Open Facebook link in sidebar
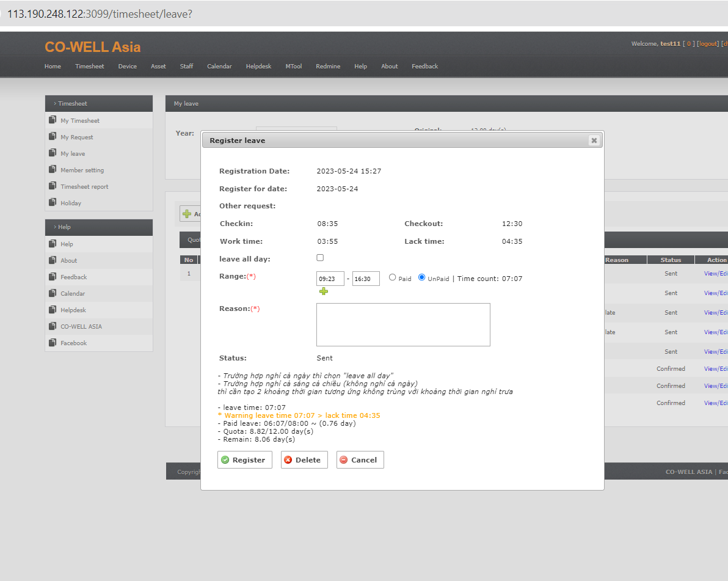The image size is (728, 581). [73, 343]
